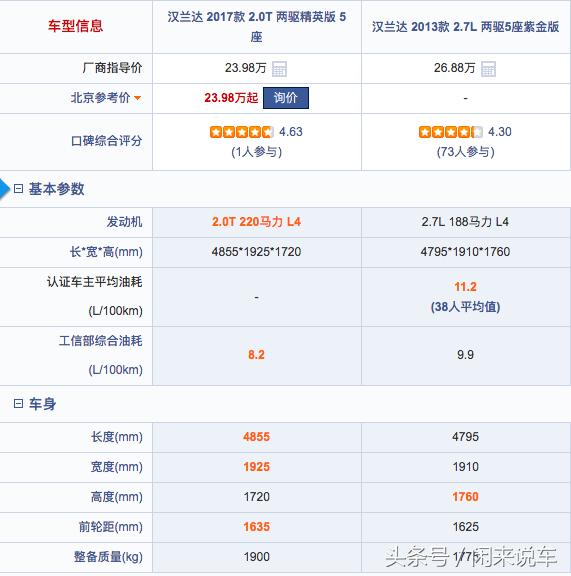Open price calculator next to 26.88万
571x576 pixels.
pos(488,69)
